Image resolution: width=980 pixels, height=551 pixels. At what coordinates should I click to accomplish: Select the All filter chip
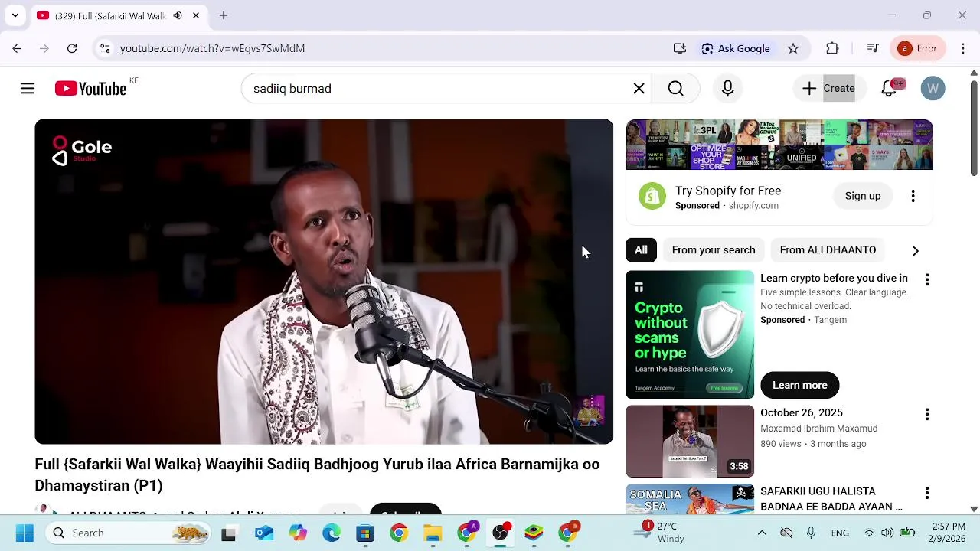pyautogui.click(x=641, y=250)
